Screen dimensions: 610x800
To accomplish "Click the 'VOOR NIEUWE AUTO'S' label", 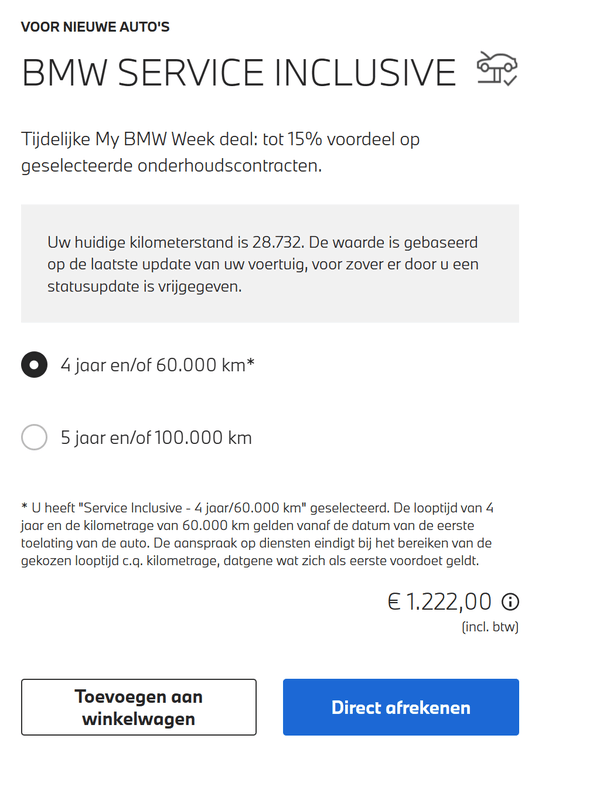I will pos(80,26).
